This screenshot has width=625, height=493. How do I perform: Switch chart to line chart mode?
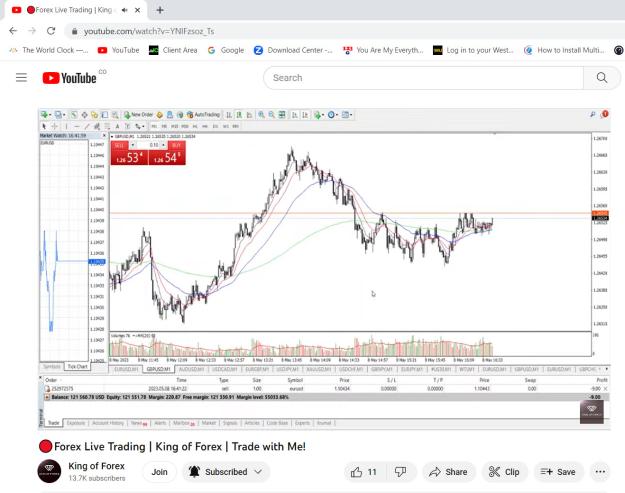(x=250, y=115)
